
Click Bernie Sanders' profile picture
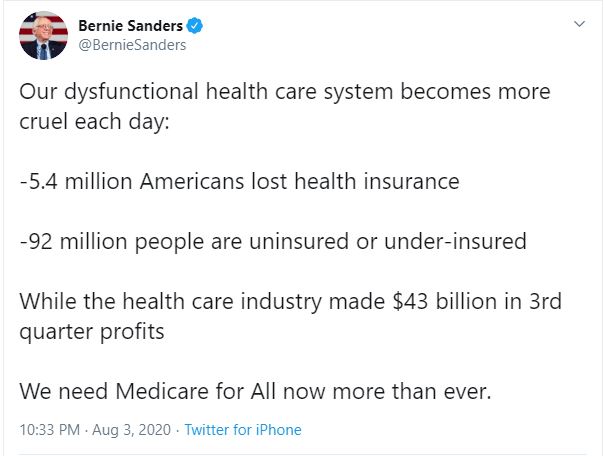pos(43,35)
